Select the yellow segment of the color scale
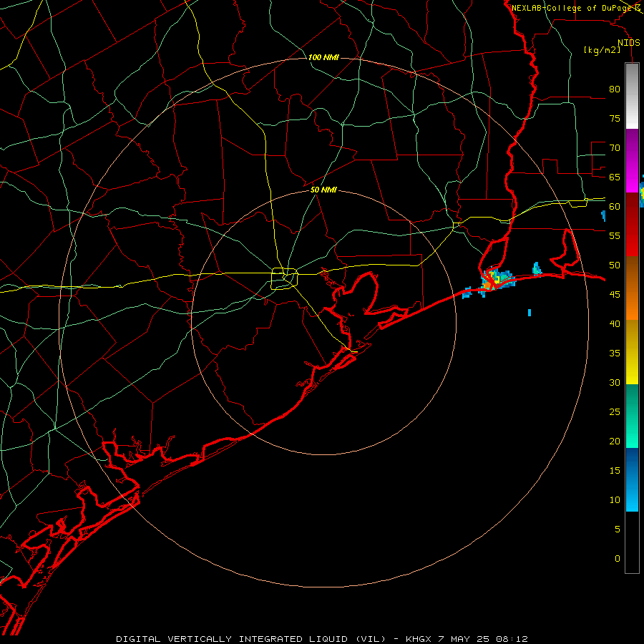Viewport: 644px width, 644px height. click(632, 352)
